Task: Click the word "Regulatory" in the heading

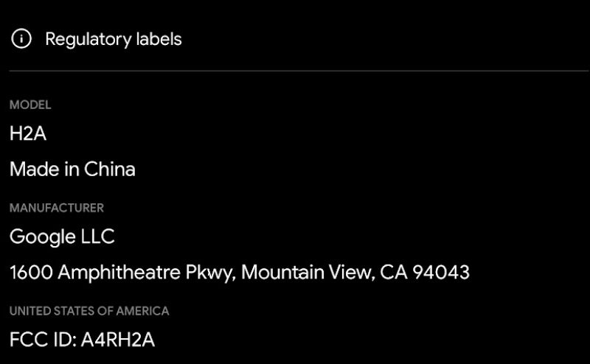Action: (86, 39)
